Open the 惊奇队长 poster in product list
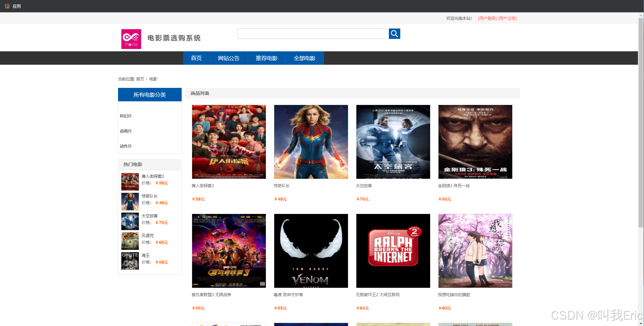 click(311, 142)
